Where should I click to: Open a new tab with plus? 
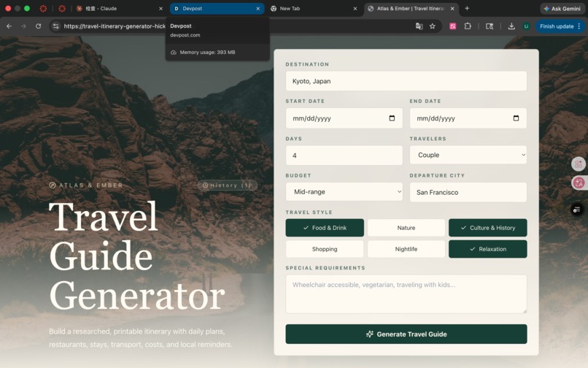pyautogui.click(x=467, y=8)
